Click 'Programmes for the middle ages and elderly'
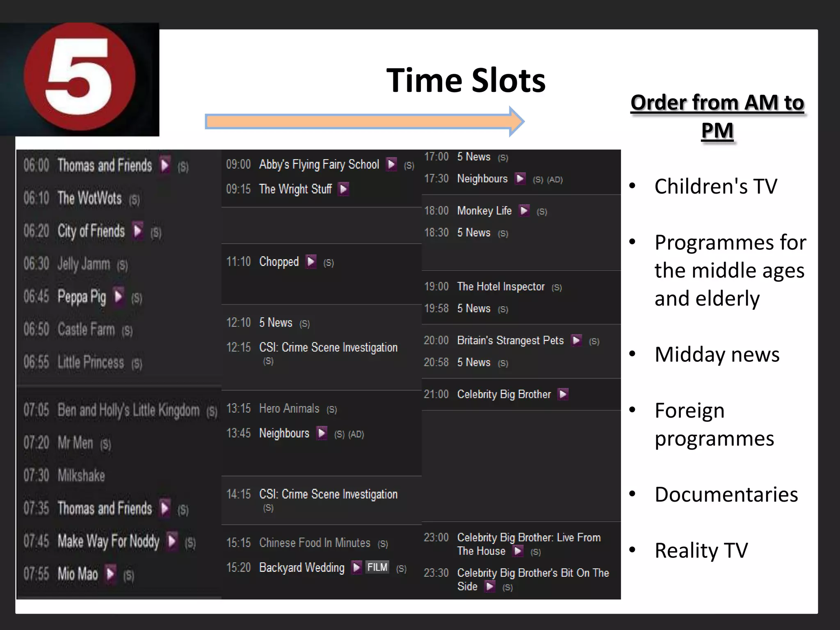840x630 pixels. (730, 270)
